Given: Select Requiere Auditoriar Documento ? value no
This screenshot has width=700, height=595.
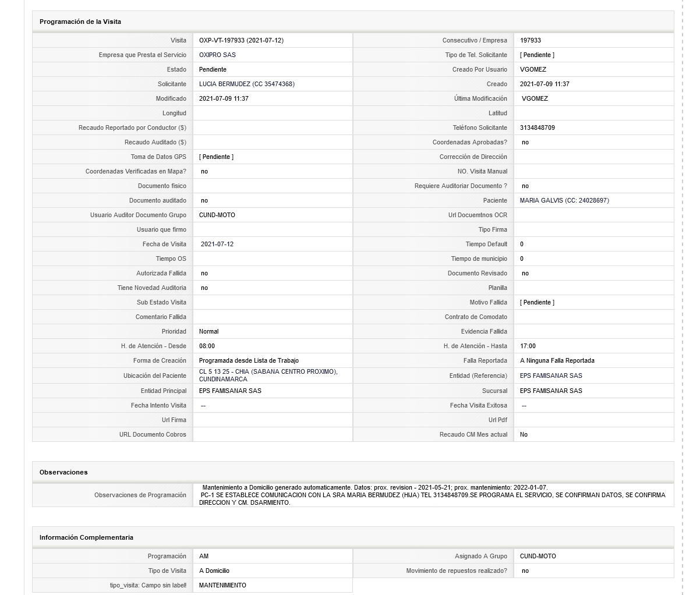Looking at the screenshot, I should pos(525,186).
